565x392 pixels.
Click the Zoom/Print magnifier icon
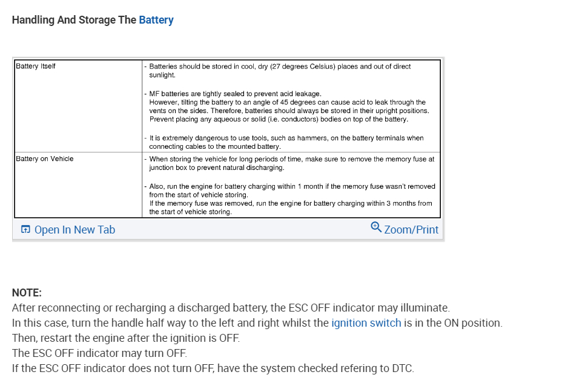376,227
